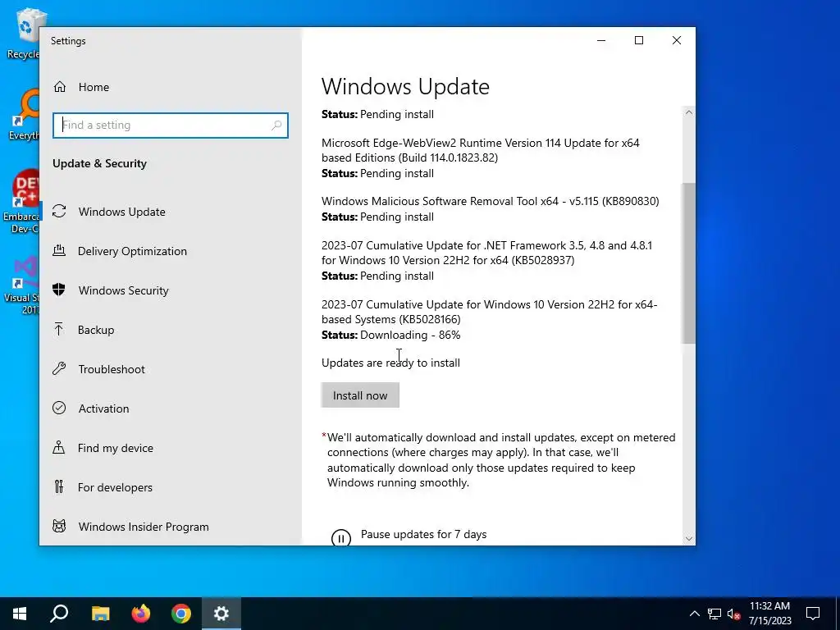840x630 pixels.
Task: Click the Windows Update page heading
Action: pyautogui.click(x=405, y=86)
